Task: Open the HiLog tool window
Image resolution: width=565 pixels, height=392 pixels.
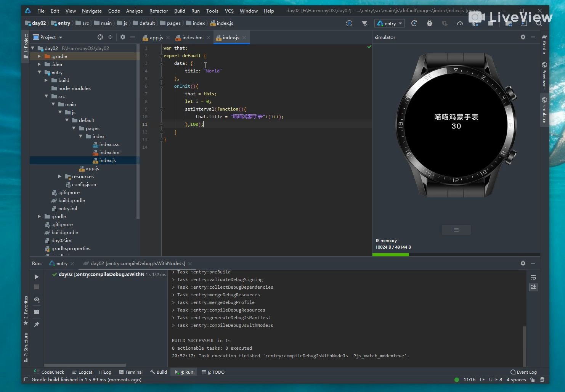Action: (105, 372)
